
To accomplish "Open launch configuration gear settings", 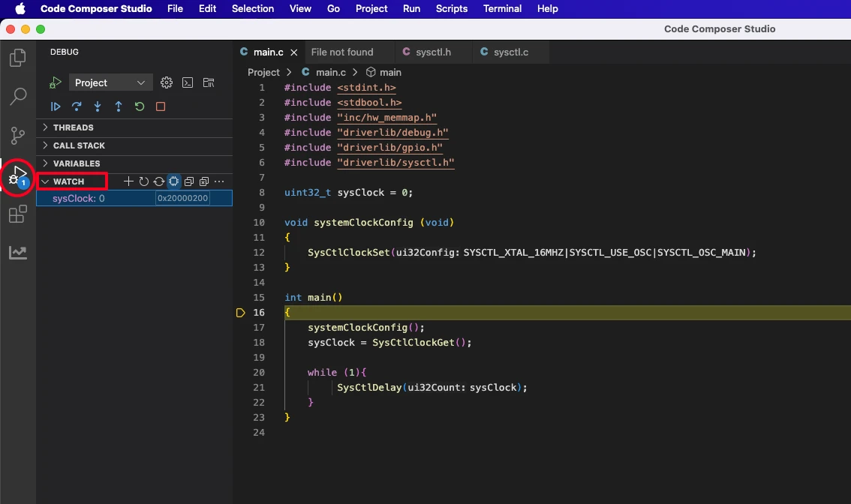I will point(167,82).
